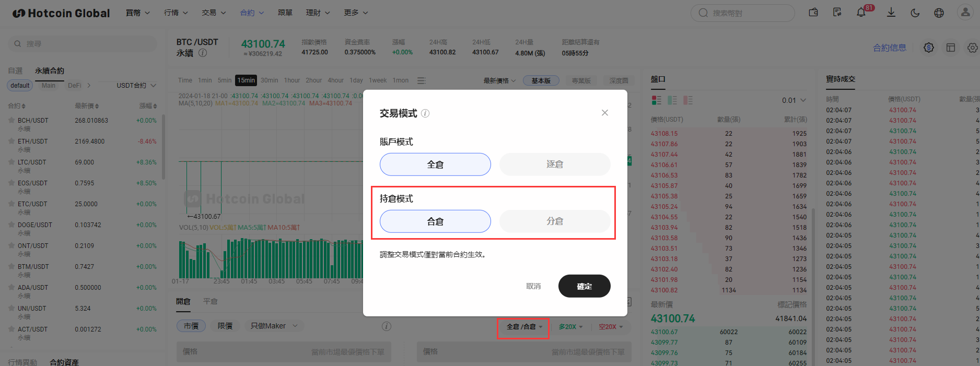Viewport: 980px width, 366px height.
Task: Click search magnifier in header search box
Action: (703, 13)
